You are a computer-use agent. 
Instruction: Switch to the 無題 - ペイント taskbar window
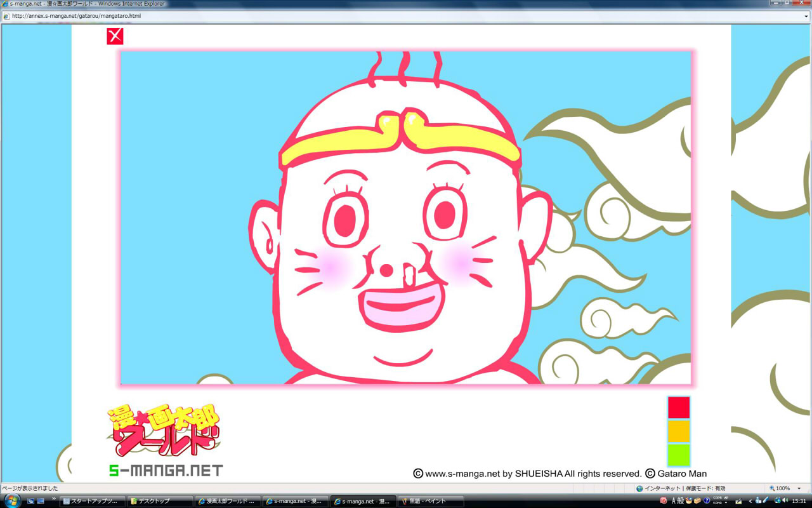click(431, 501)
